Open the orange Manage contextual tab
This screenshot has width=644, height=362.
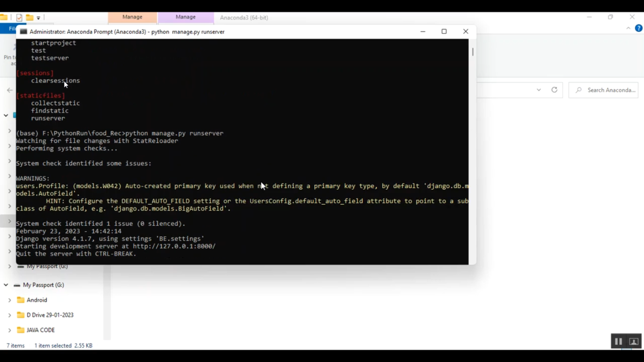[x=132, y=17]
